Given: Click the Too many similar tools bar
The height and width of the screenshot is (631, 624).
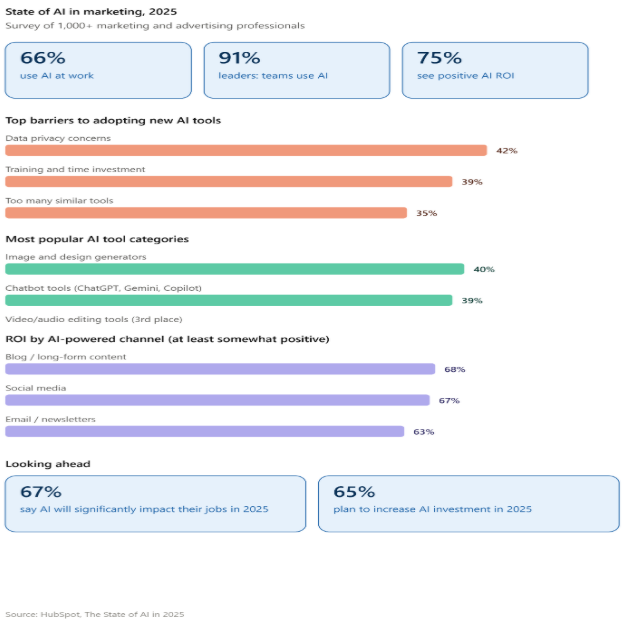Looking at the screenshot, I should point(206,213).
